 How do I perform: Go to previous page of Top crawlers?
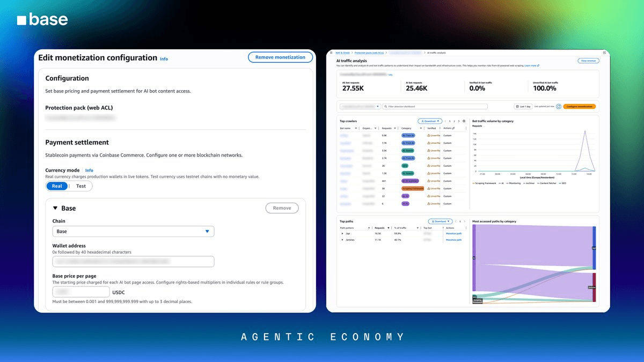tap(445, 121)
